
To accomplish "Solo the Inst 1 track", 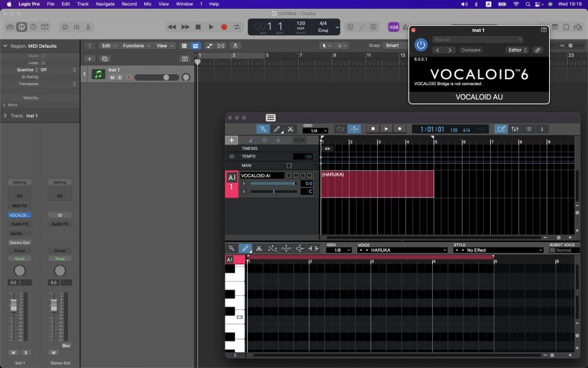I will (x=120, y=78).
